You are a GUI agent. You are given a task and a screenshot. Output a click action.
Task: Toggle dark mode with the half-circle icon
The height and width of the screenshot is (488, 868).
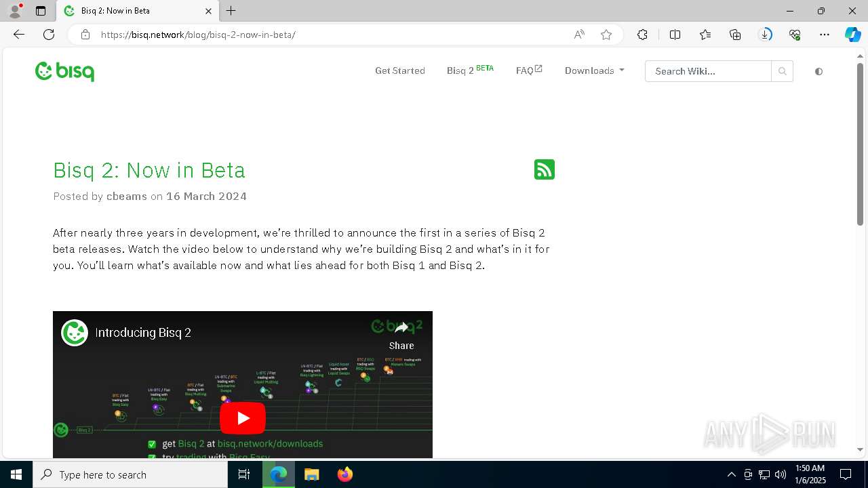click(818, 71)
